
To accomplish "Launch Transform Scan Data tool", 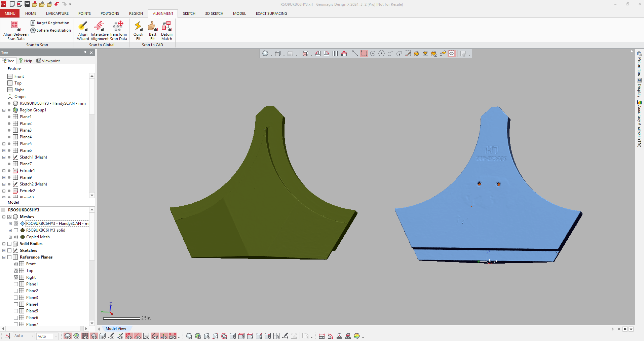I will pos(118,30).
